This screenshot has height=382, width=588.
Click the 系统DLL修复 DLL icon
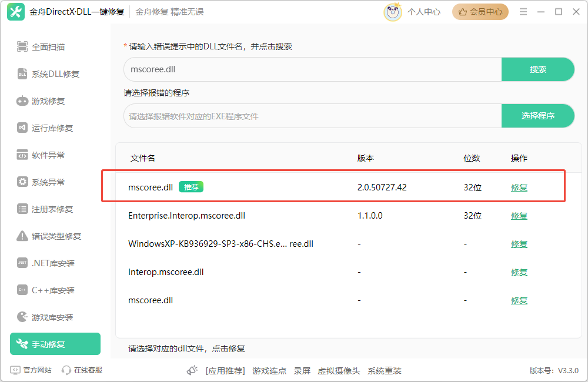tap(22, 74)
